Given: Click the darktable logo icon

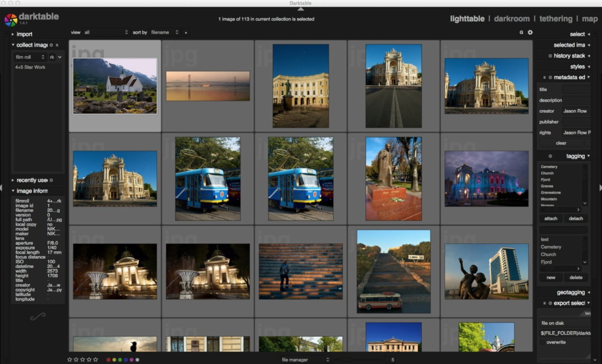Looking at the screenshot, I should coord(11,20).
